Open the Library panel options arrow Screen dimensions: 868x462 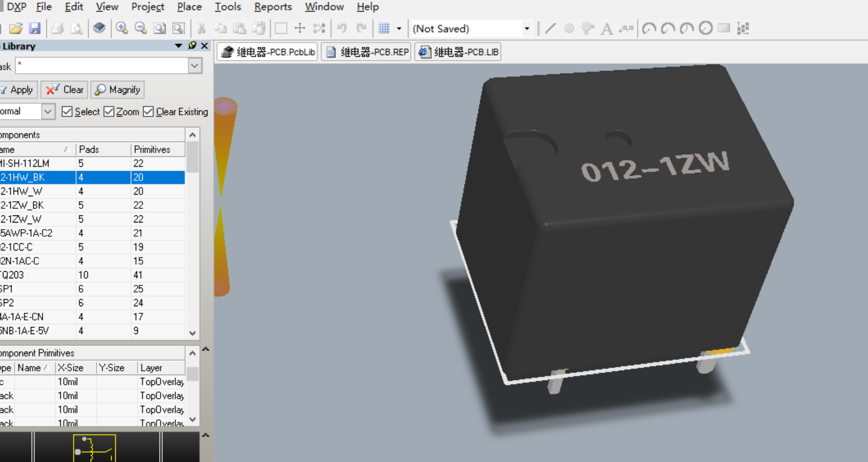178,46
